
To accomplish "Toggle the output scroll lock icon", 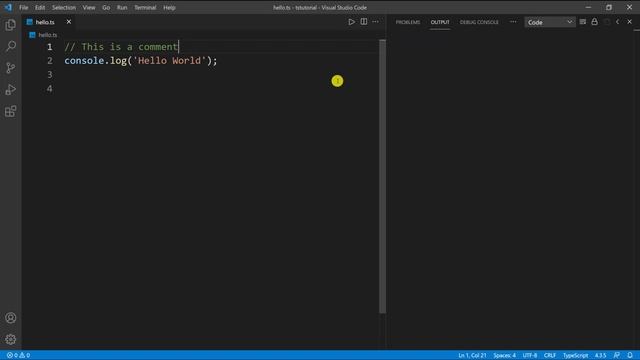I will (x=594, y=22).
